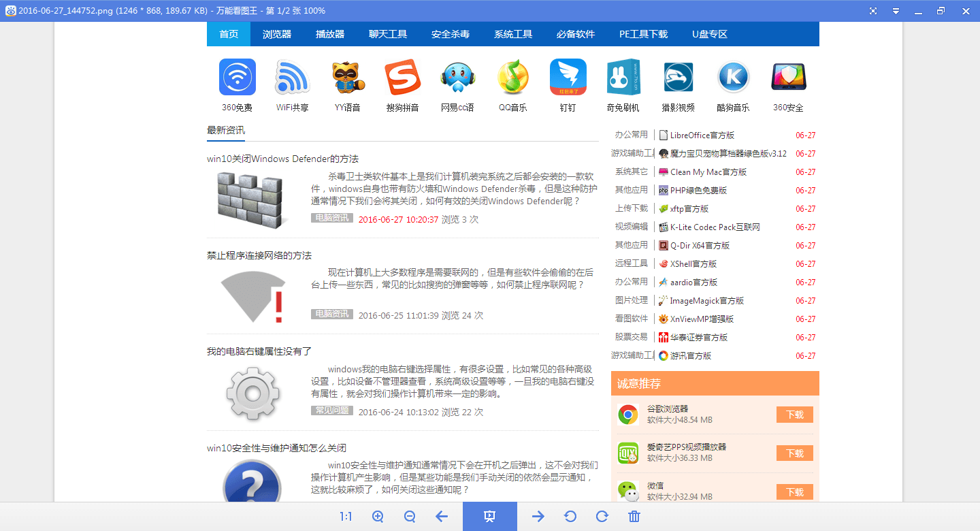Rotate the image counterclockwise
The image size is (980, 531).
pos(570,517)
